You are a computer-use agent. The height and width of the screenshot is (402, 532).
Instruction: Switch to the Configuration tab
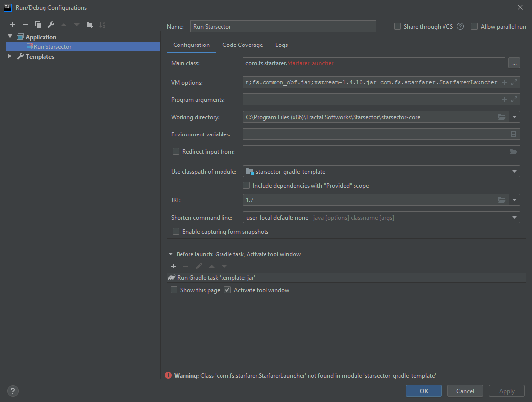(191, 45)
